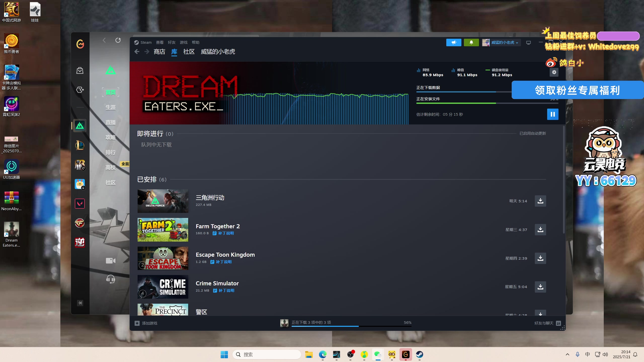Go back in Steam navigation
The width and height of the screenshot is (644, 362).
click(x=137, y=52)
